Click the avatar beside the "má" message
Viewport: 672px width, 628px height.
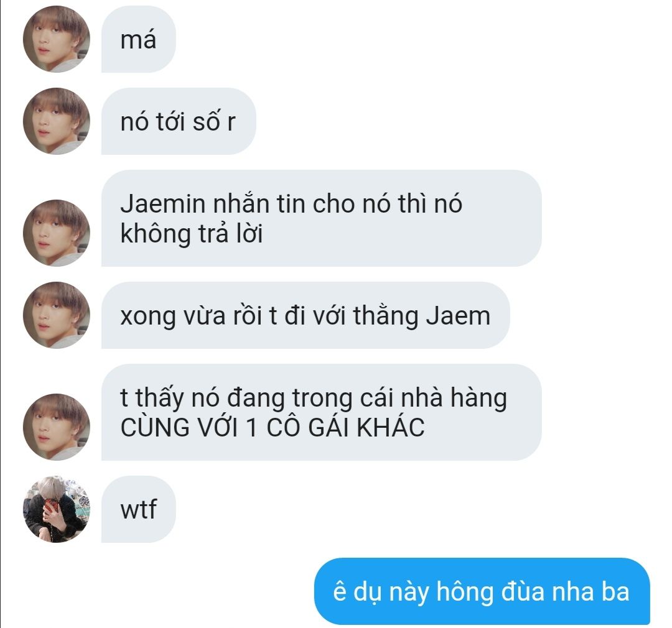pyautogui.click(x=57, y=39)
